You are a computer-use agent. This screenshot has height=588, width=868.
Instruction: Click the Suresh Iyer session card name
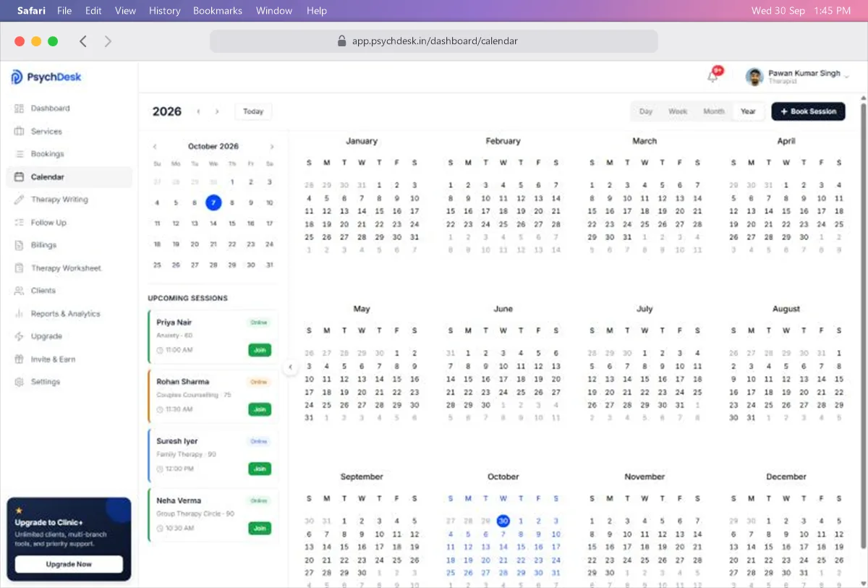(177, 441)
